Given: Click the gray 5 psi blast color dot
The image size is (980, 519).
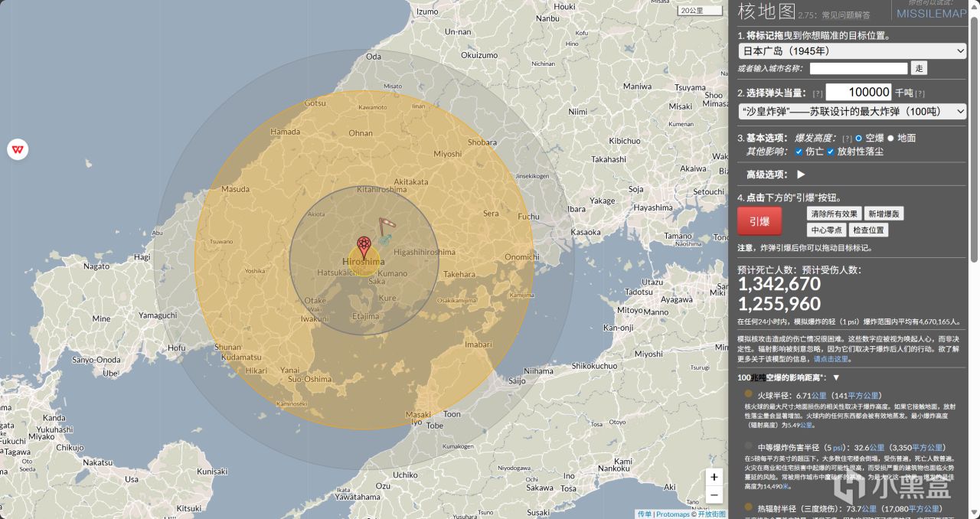Looking at the screenshot, I should [748, 446].
